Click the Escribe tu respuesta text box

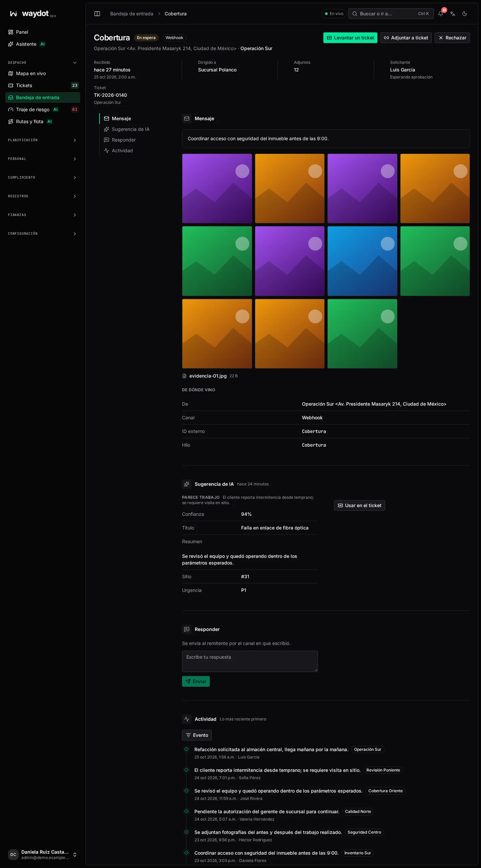click(x=250, y=661)
